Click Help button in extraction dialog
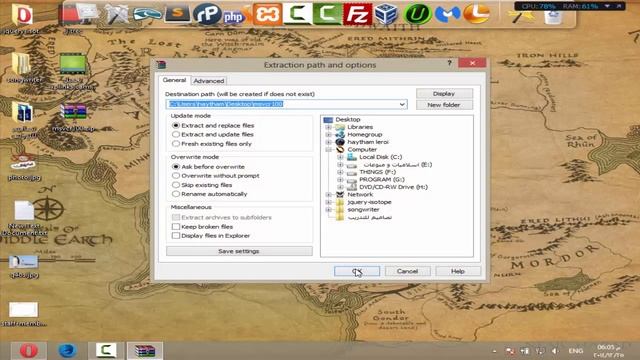Viewport: 640px width, 360px height. point(458,271)
